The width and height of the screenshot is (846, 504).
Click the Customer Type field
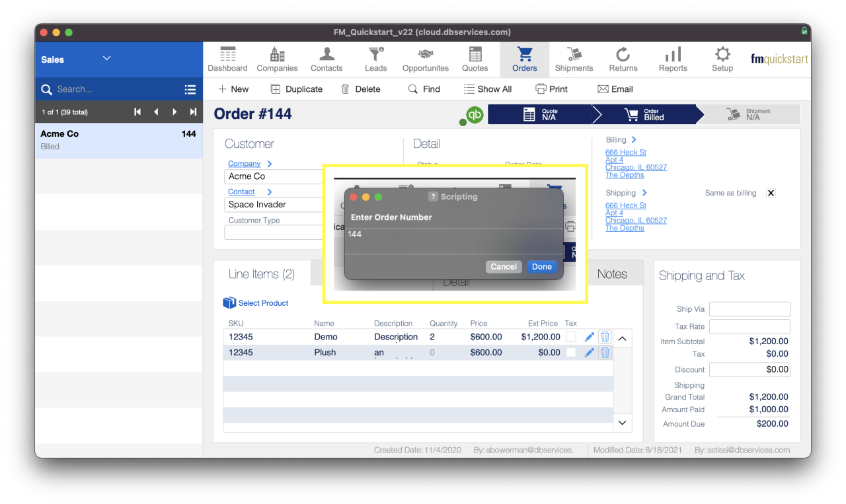point(274,233)
